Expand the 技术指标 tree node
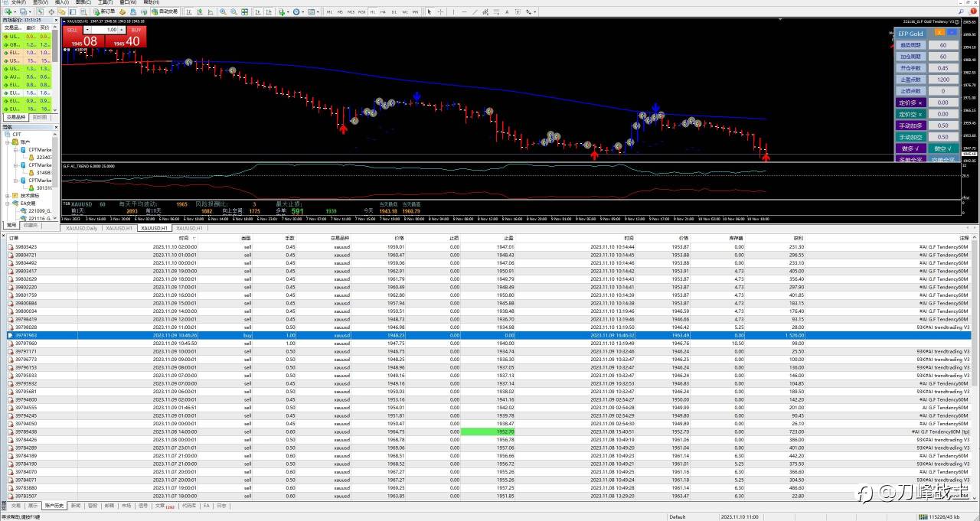The image size is (980, 521). tap(7, 196)
